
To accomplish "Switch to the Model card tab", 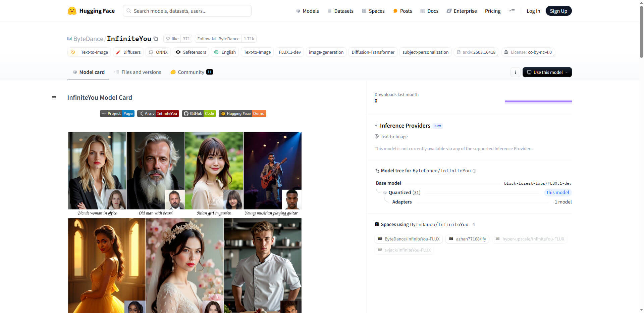I will click(x=89, y=72).
